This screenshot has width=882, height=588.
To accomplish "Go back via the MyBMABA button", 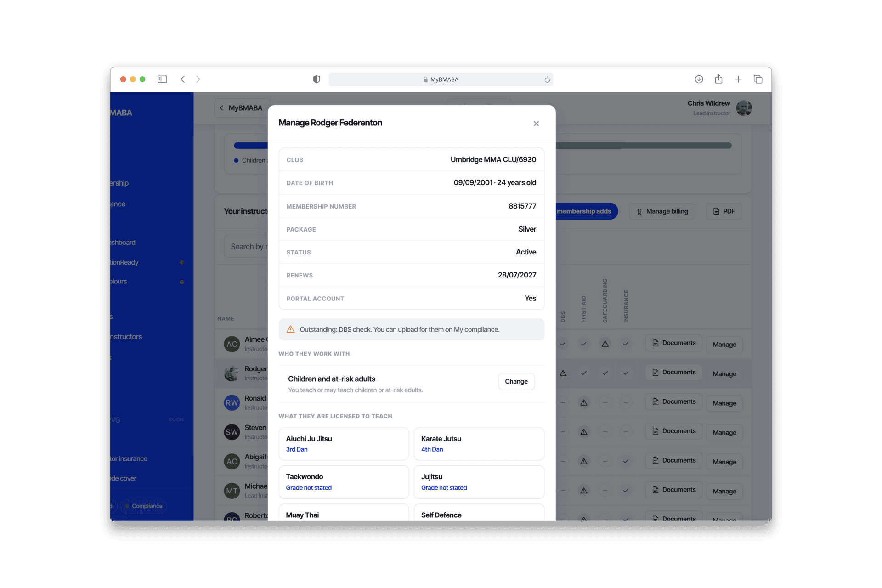I will (241, 108).
